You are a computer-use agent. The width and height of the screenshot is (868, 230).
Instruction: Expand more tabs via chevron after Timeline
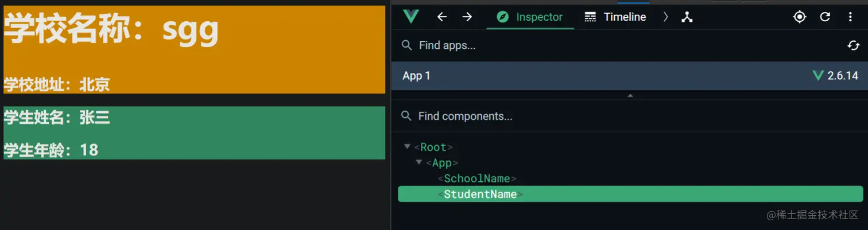666,17
